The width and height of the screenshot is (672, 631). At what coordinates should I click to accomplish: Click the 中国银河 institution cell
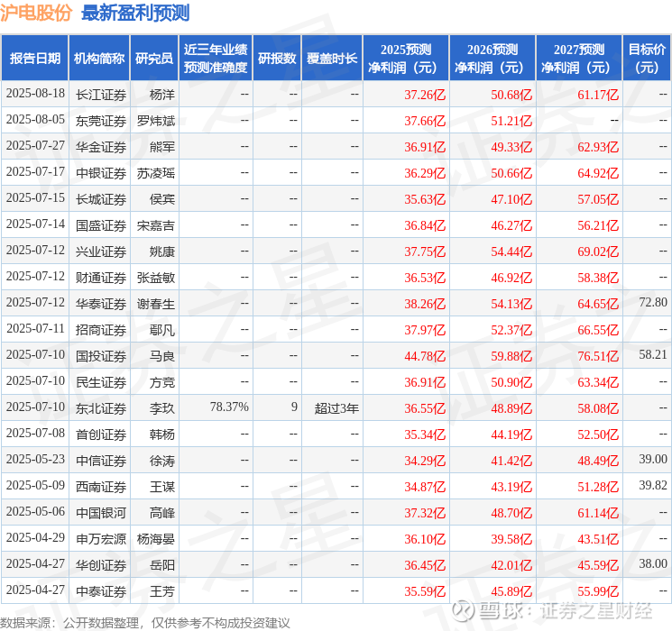coord(101,513)
